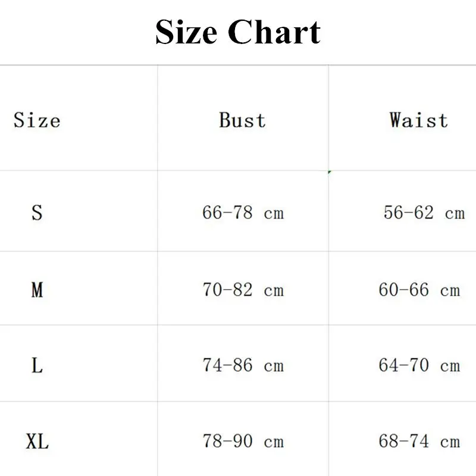Image resolution: width=476 pixels, height=476 pixels.
Task: Click the Size Chart title
Action: 237,32
